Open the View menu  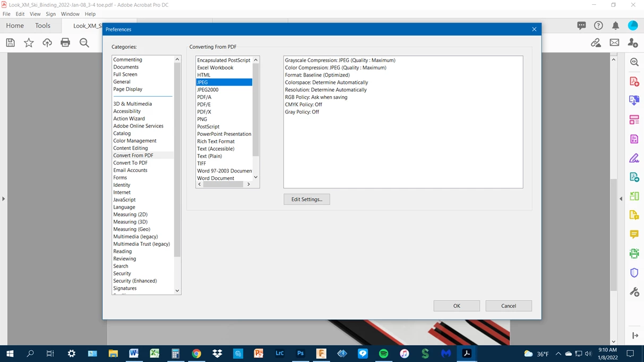[x=35, y=14]
